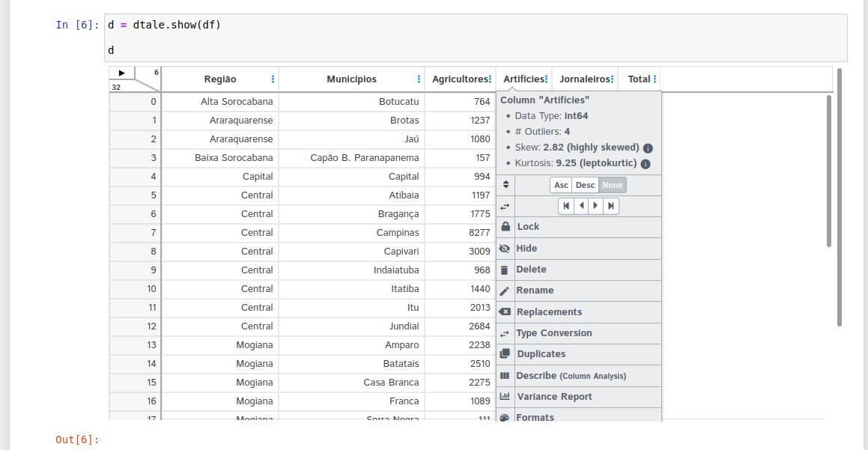Select the 3009 Agricultores value
The width and height of the screenshot is (868, 450).
tap(460, 252)
